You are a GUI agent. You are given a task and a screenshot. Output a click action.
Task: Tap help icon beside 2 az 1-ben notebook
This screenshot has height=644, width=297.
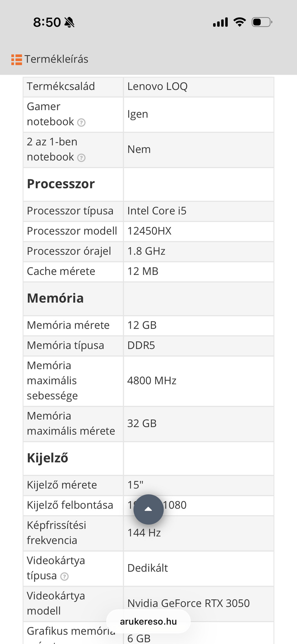(81, 158)
